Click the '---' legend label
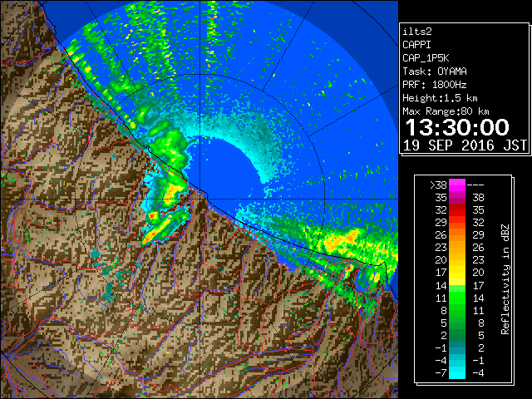The image size is (532, 399). coord(475,185)
